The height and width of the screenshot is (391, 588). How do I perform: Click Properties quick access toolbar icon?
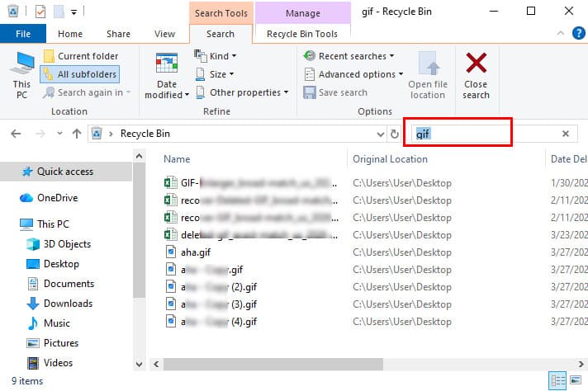click(x=40, y=12)
